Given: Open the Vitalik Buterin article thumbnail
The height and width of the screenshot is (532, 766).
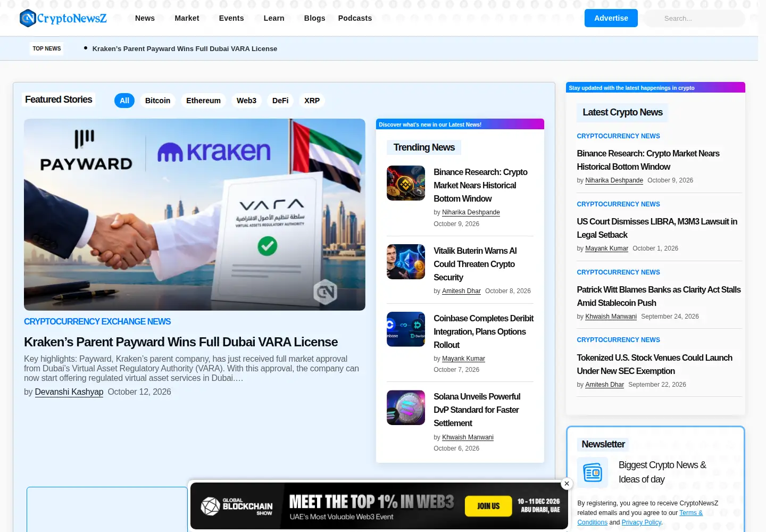Looking at the screenshot, I should click(406, 262).
